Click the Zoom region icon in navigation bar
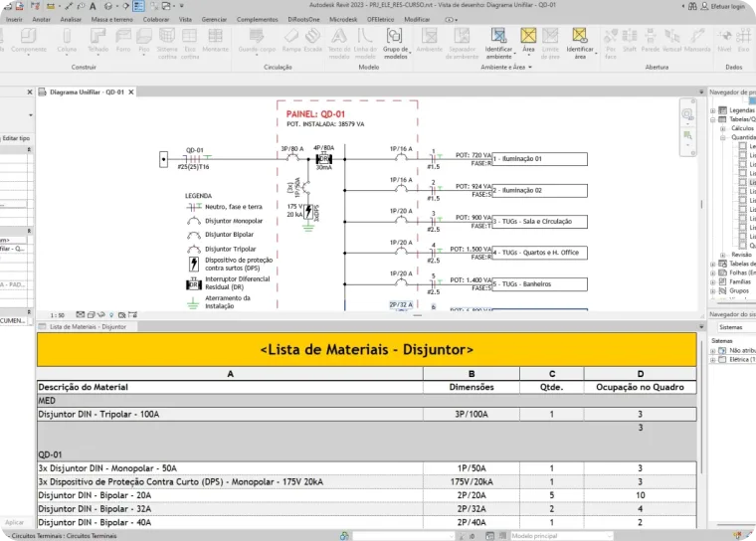The image size is (756, 541). click(x=687, y=135)
